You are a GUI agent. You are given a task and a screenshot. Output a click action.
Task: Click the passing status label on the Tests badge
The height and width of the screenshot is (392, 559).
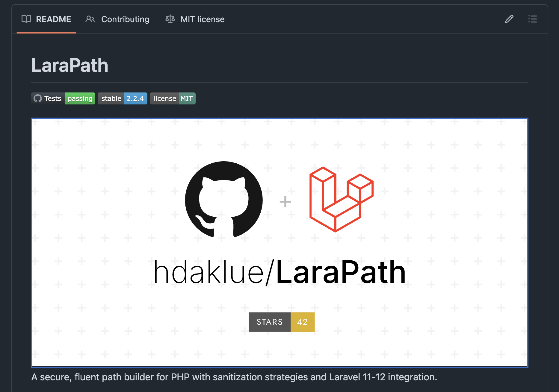click(x=80, y=98)
